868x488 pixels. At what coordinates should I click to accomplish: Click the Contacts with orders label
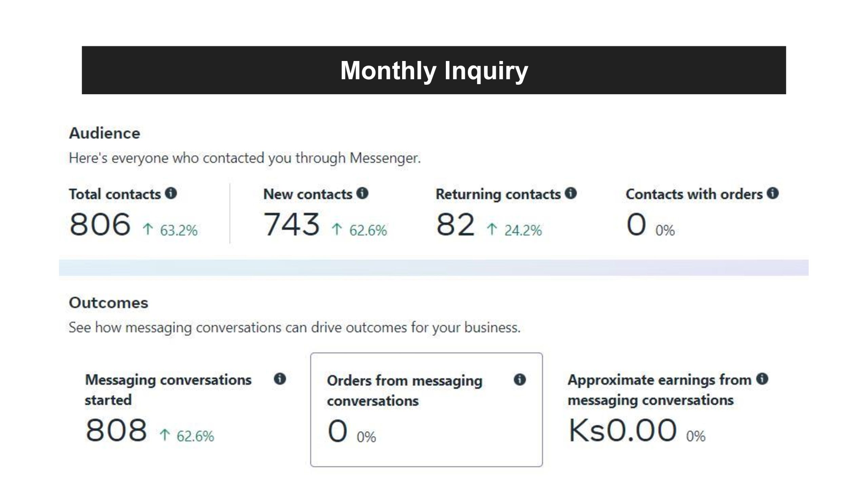(x=694, y=194)
